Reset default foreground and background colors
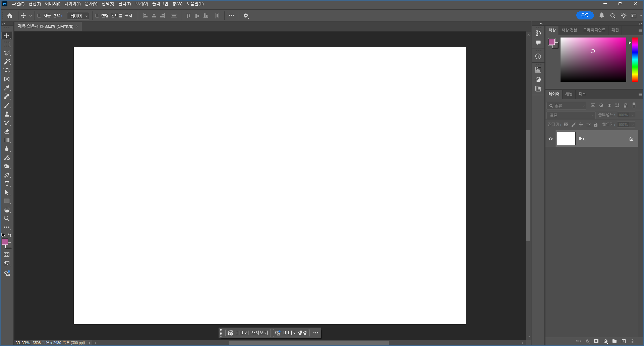Screen dimensions: 644x346 [x=3, y=235]
